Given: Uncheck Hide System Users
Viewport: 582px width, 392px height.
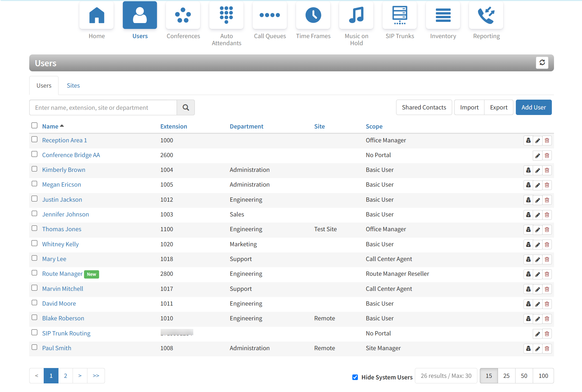Looking at the screenshot, I should tap(355, 377).
